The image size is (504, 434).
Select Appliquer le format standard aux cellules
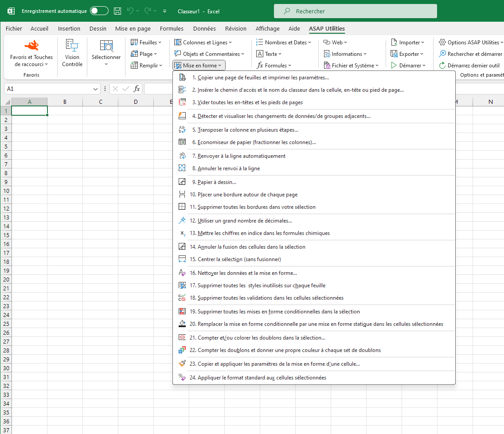[x=314, y=378]
